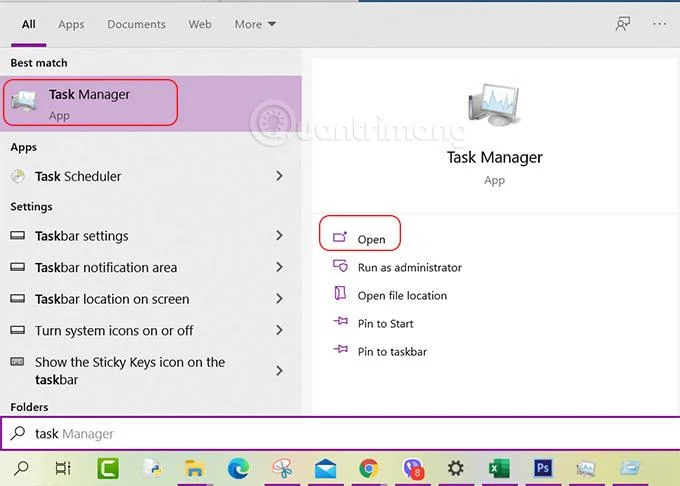The width and height of the screenshot is (680, 486).
Task: Open Photoshop from the taskbar
Action: [543, 468]
